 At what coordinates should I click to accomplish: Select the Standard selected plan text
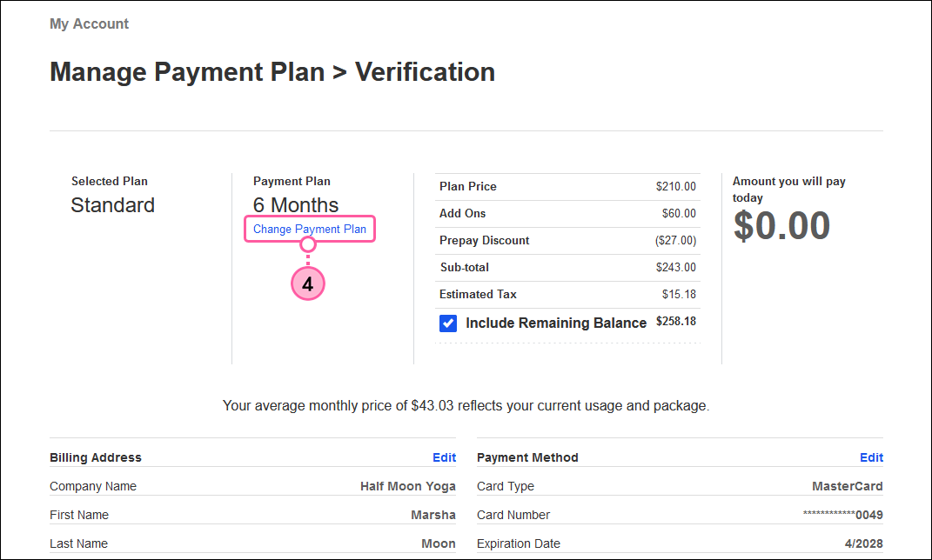113,205
